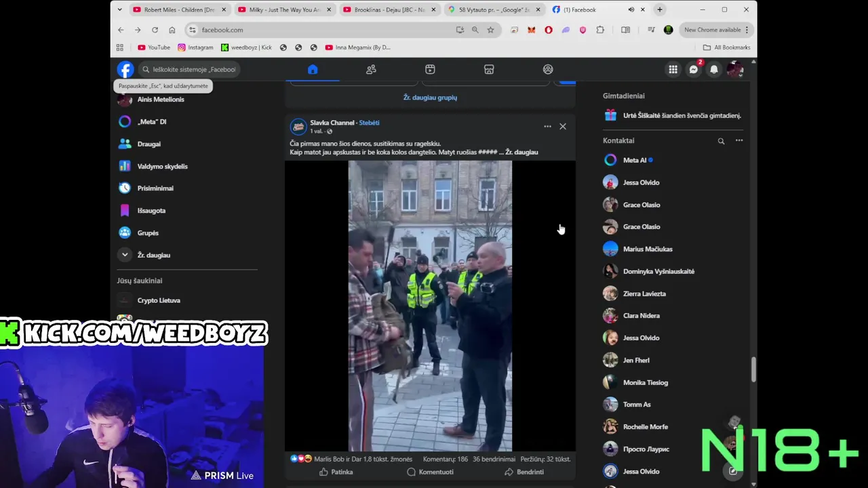Viewport: 868px width, 488px height.
Task: Open the Friends tab icon in top navigation
Action: [371, 69]
